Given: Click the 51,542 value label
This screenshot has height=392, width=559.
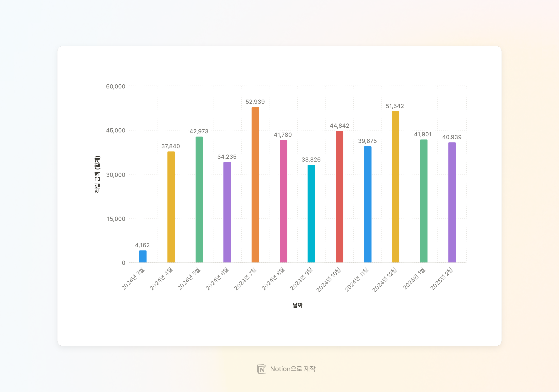Looking at the screenshot, I should coord(395,106).
